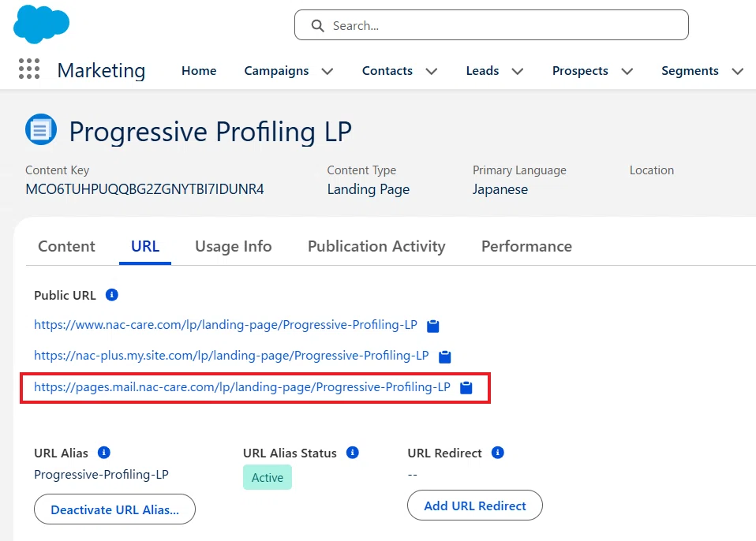Click the search magnifier icon

point(317,25)
